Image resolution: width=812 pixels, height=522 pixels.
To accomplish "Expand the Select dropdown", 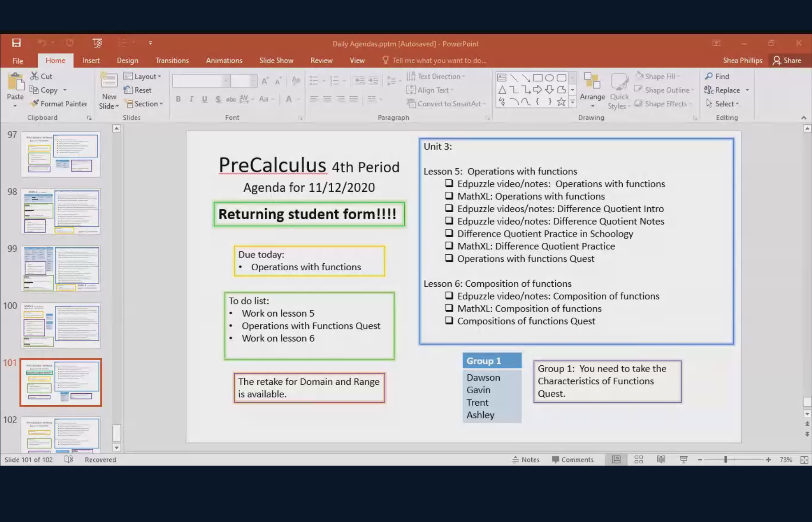I will point(722,103).
